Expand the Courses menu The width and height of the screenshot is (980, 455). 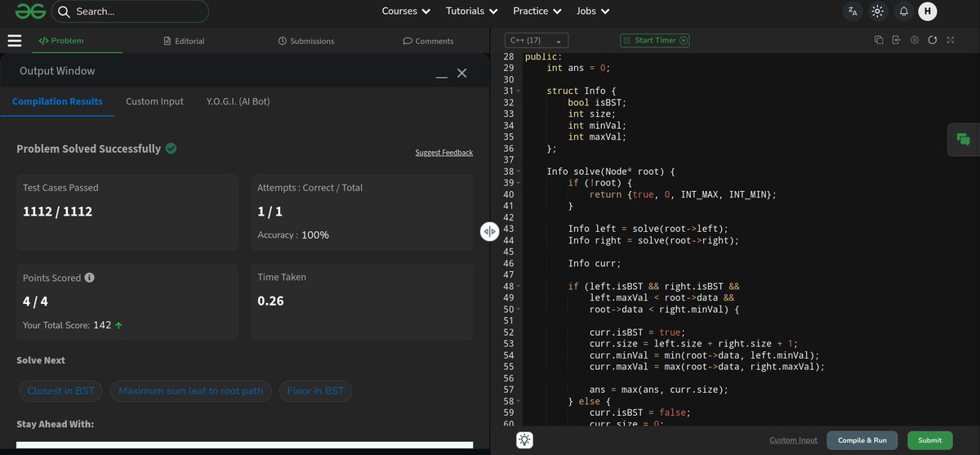coord(406,11)
